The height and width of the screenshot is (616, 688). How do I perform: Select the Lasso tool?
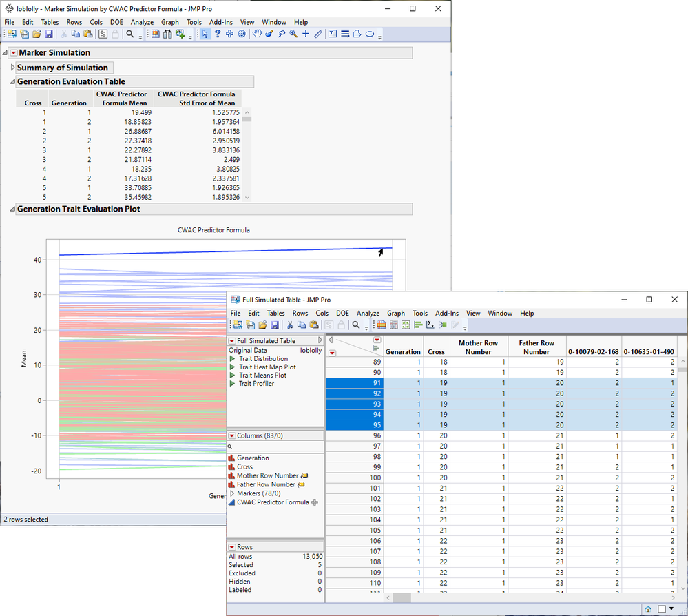(281, 34)
